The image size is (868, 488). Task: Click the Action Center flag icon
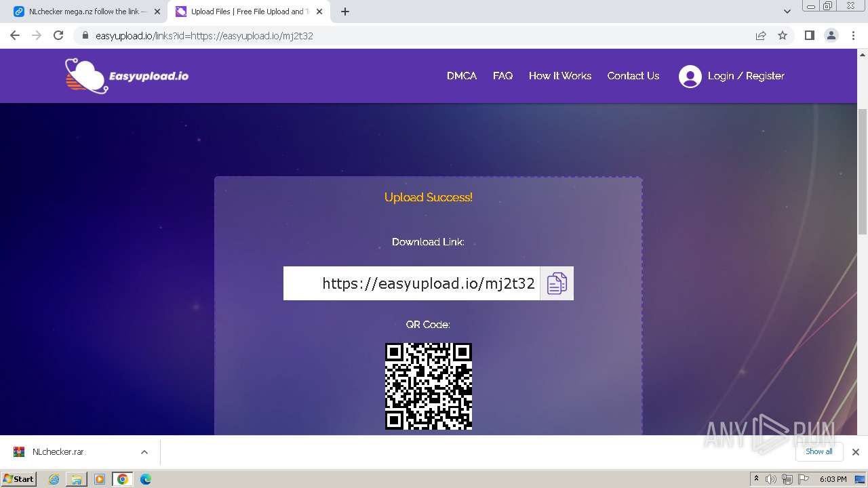pyautogui.click(x=802, y=479)
